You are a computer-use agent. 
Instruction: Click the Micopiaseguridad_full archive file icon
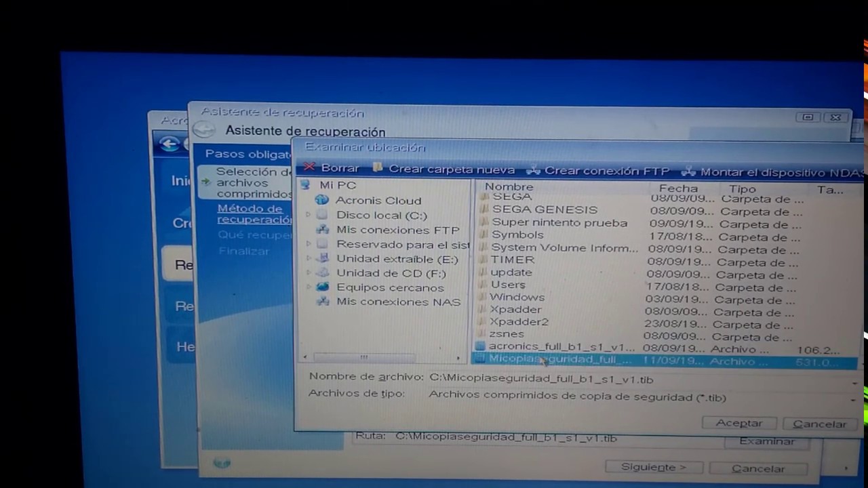tap(480, 359)
